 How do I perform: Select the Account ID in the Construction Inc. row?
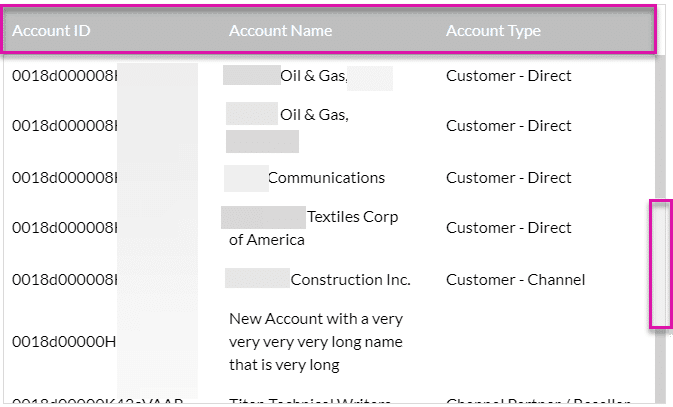coord(64,280)
